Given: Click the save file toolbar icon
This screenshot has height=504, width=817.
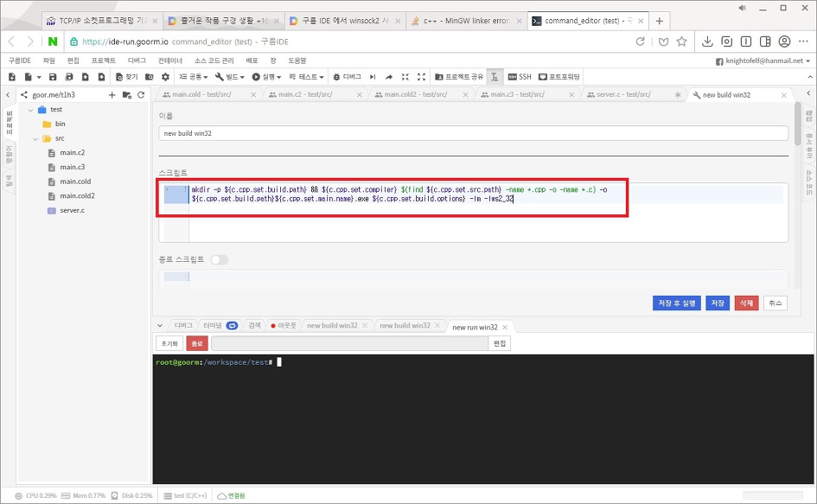Looking at the screenshot, I should pos(53,77).
